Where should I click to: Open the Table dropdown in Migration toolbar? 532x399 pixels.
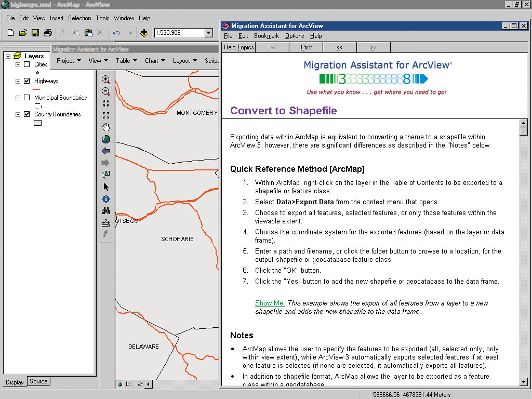pos(126,60)
